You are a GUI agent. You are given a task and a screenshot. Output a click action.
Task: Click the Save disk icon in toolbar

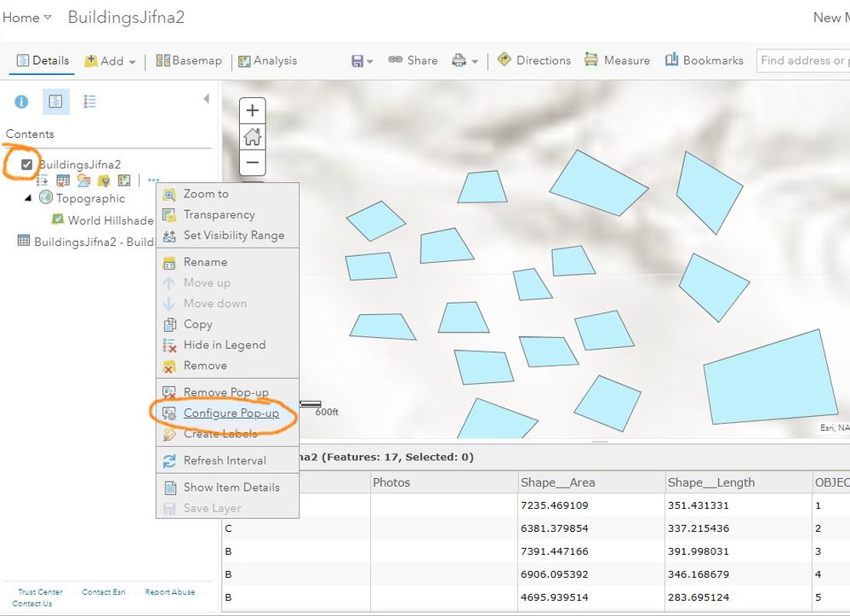[357, 60]
